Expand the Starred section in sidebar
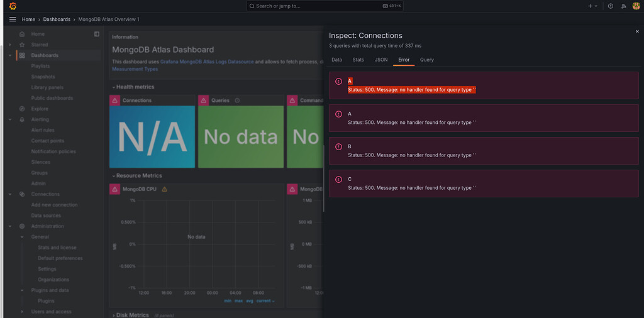The image size is (644, 318). click(10, 45)
